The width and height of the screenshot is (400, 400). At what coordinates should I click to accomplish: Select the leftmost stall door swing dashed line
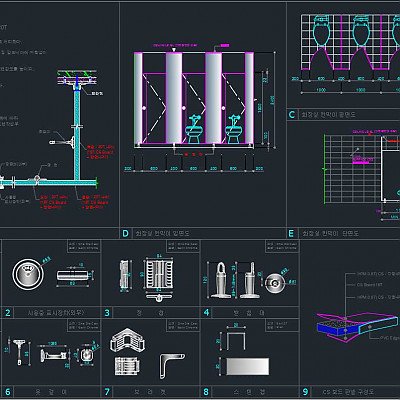154,108
